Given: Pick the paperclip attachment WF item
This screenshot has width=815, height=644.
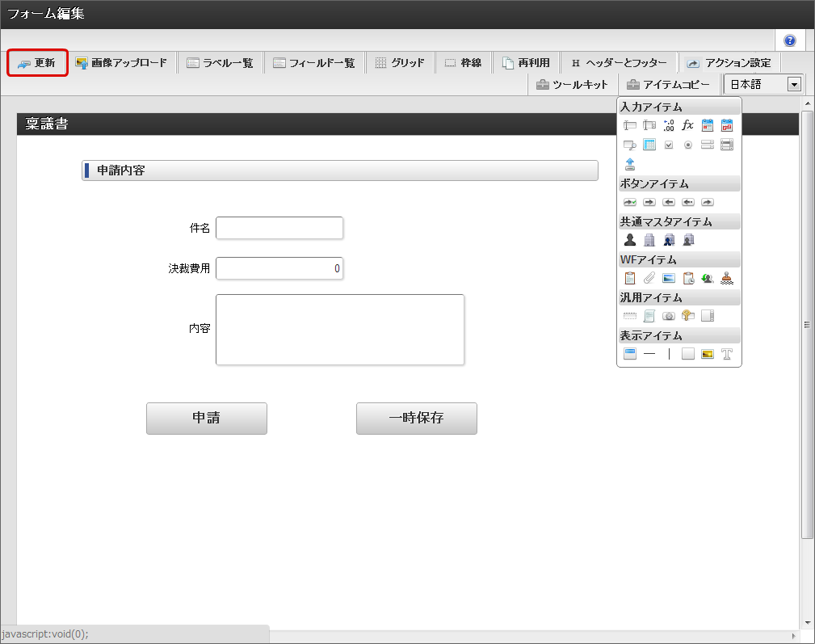Looking at the screenshot, I should click(649, 278).
